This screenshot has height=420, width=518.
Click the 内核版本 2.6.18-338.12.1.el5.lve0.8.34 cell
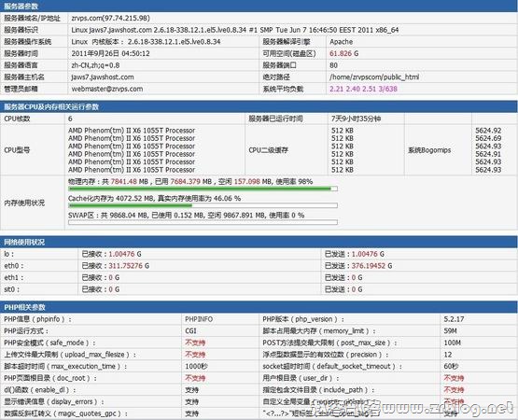coord(146,42)
